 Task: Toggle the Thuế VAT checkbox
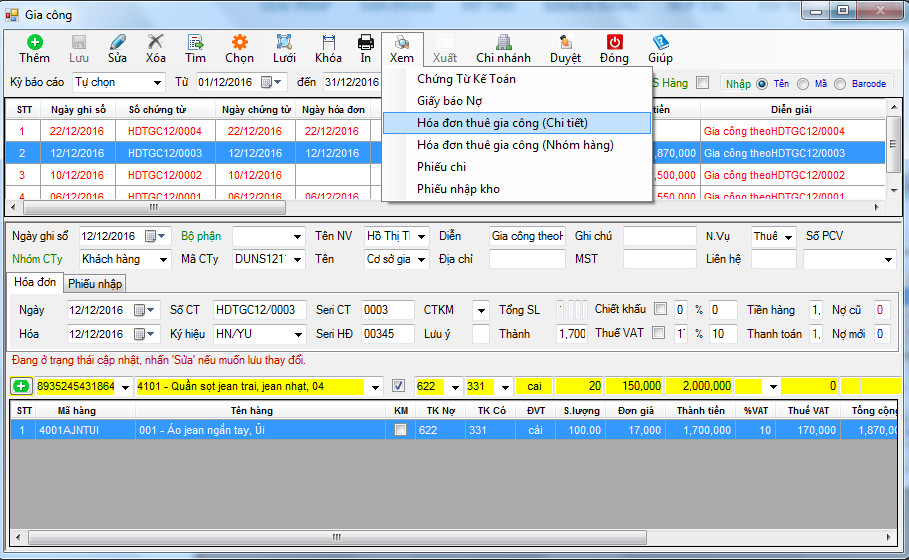[658, 333]
